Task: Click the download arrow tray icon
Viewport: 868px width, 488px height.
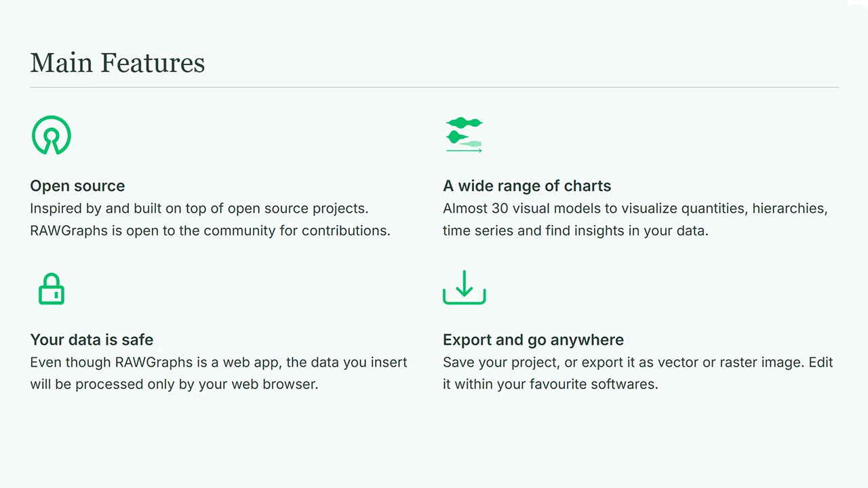Action: pos(464,287)
